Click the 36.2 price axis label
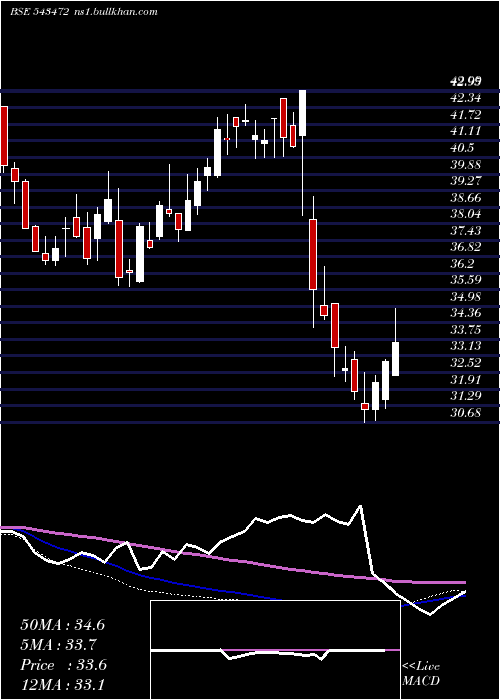 tap(462, 264)
